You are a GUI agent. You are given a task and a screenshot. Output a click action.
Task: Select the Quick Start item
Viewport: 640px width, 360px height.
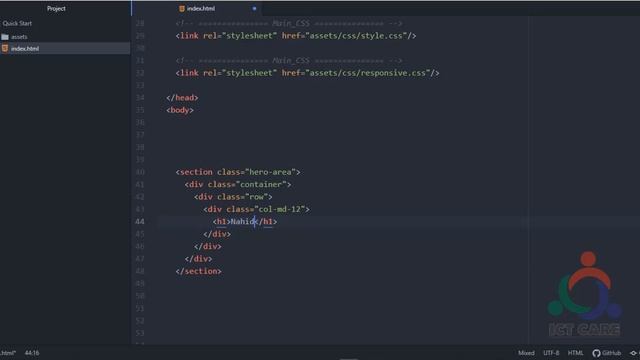17,24
